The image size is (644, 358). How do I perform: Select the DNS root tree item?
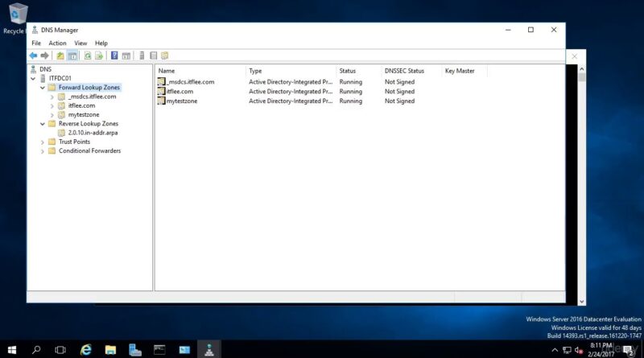click(45, 69)
